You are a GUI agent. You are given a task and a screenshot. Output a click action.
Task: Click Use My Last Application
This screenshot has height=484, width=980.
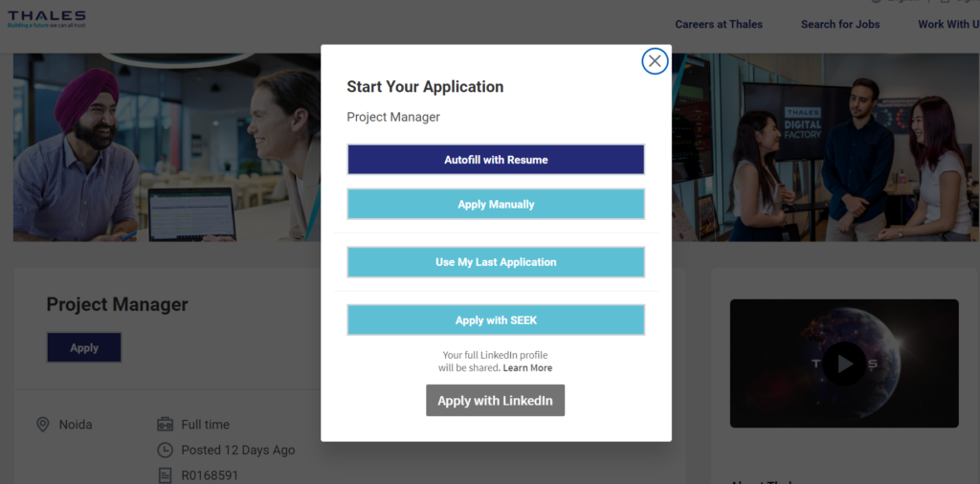[x=496, y=262]
